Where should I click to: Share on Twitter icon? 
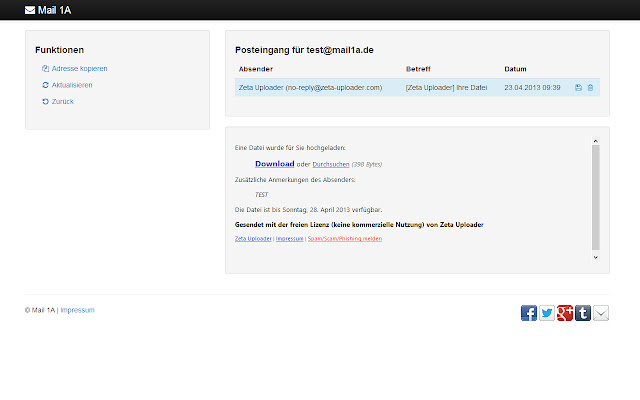547,313
